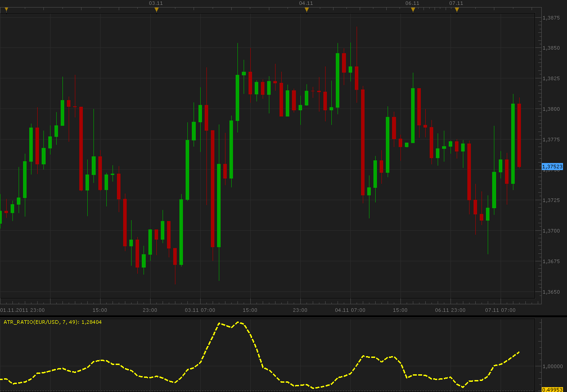Click the 06.11 23:00 time axis label
Screen dimensions: 567x392
click(450, 310)
